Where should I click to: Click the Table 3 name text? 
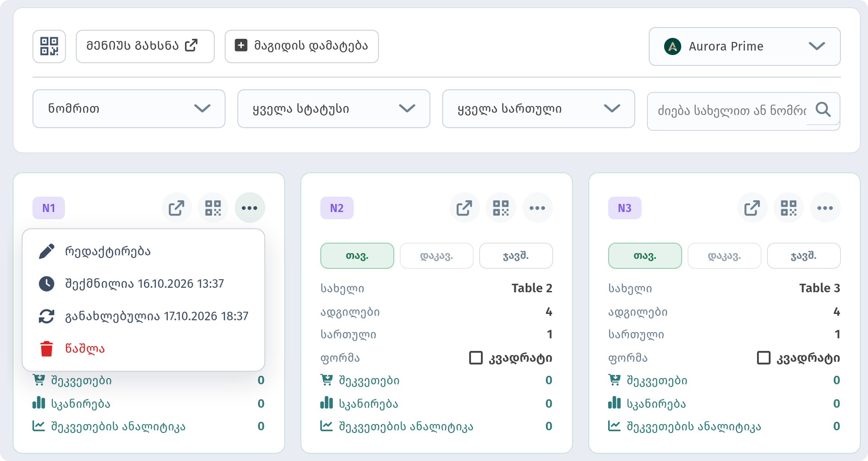click(x=820, y=288)
